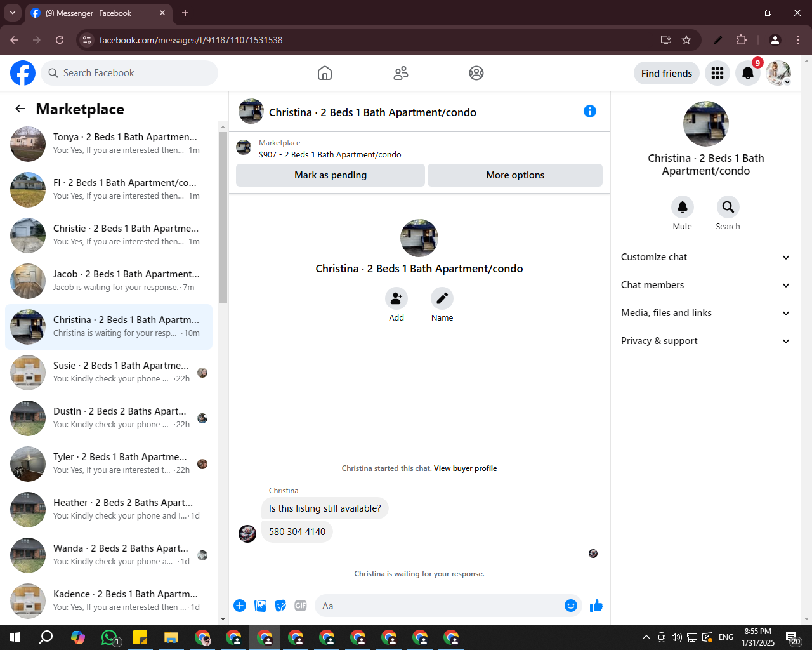This screenshot has height=650, width=812.
Task: Click More options button
Action: point(515,175)
